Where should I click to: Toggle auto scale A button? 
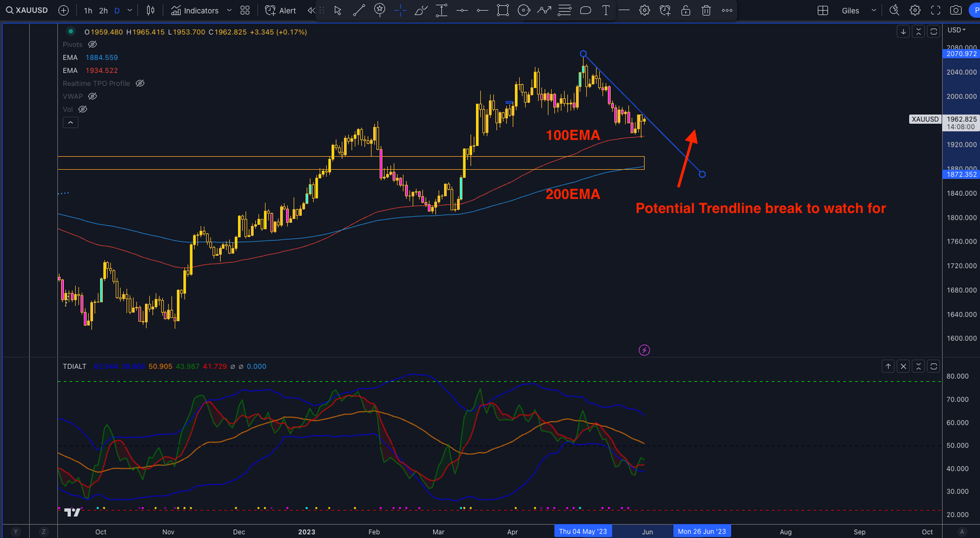pos(961,532)
